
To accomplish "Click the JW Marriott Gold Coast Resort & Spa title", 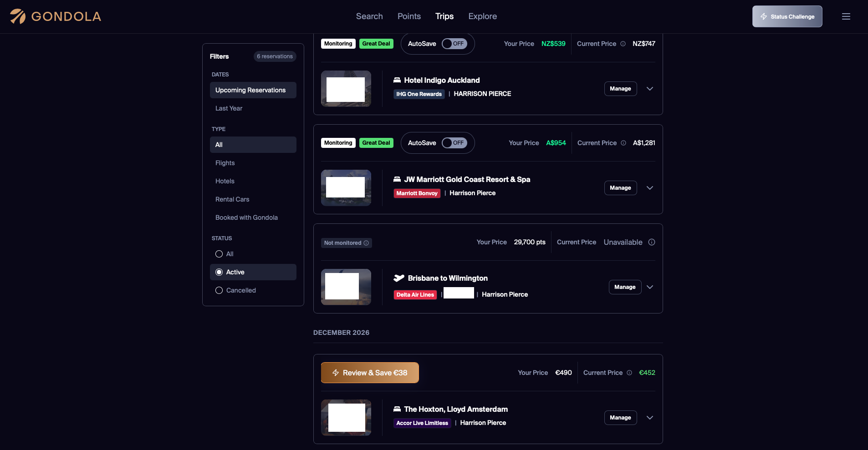I will pos(467,179).
